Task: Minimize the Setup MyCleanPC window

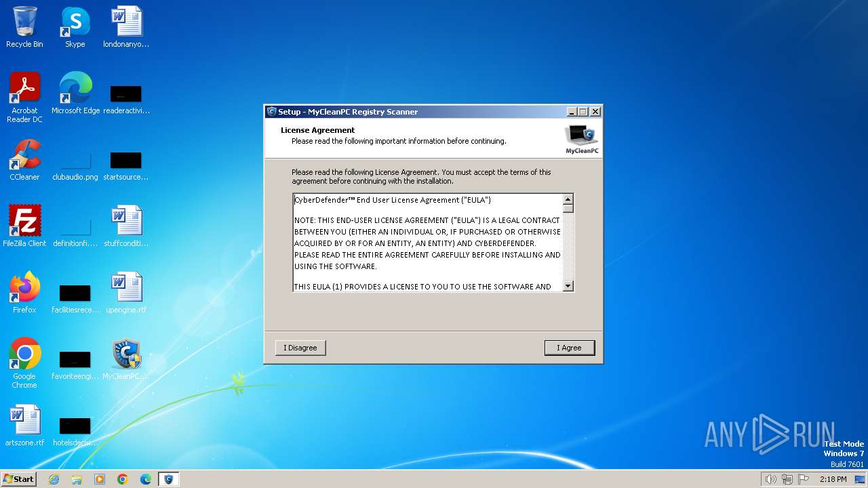Action: coord(572,112)
